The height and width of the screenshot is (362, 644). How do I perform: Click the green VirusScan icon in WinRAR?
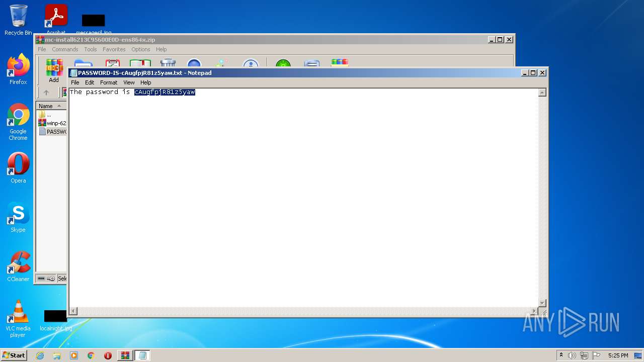point(283,63)
